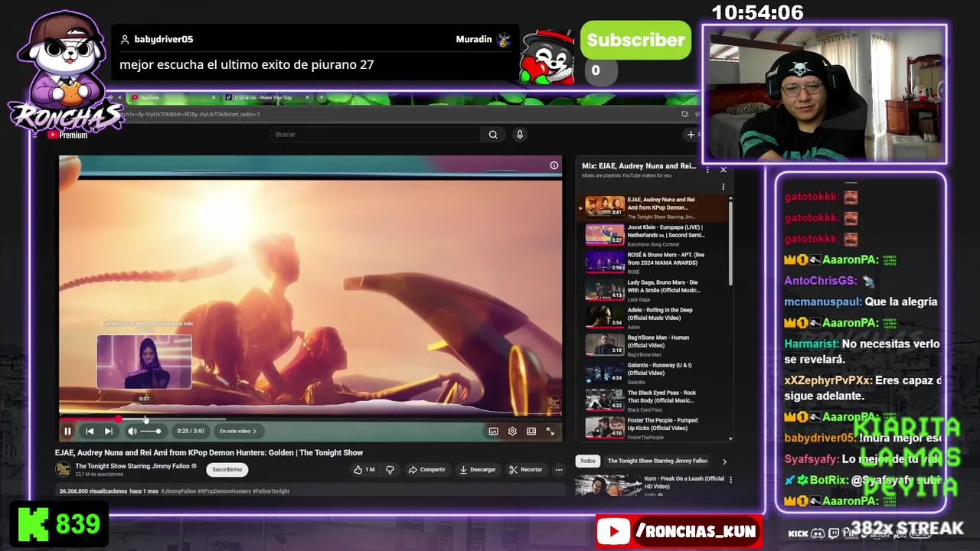
Task: Switch the video to fullscreen
Action: pyautogui.click(x=550, y=431)
